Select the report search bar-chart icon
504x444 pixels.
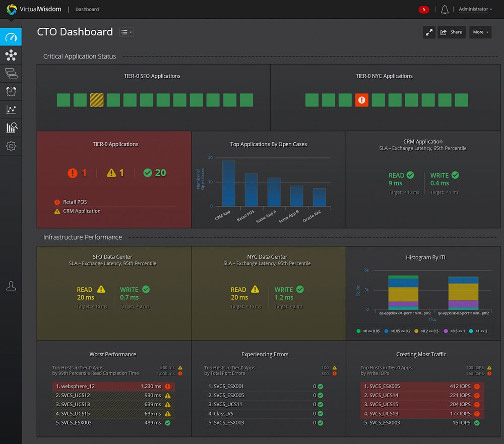(x=10, y=128)
